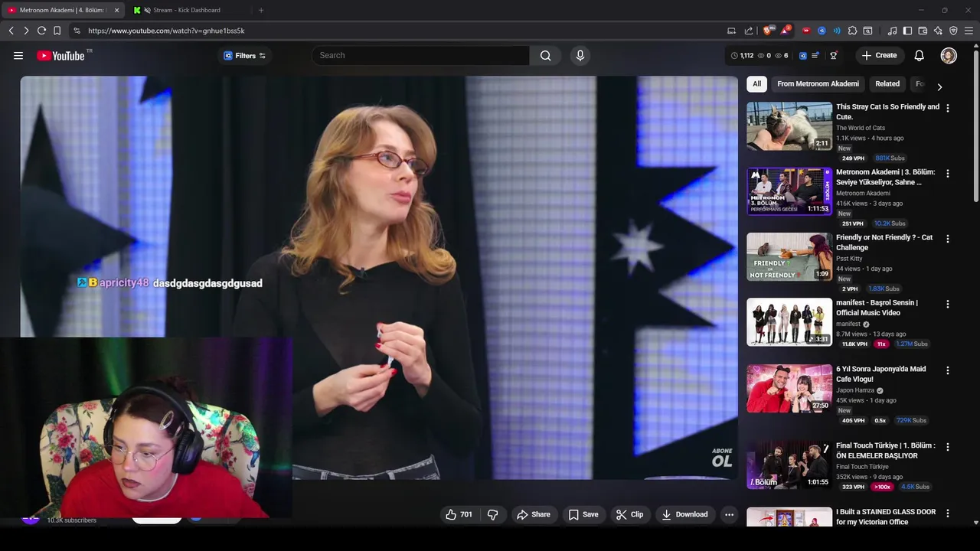Save video to playlist
Screen dimensions: 980x551
coord(583,514)
